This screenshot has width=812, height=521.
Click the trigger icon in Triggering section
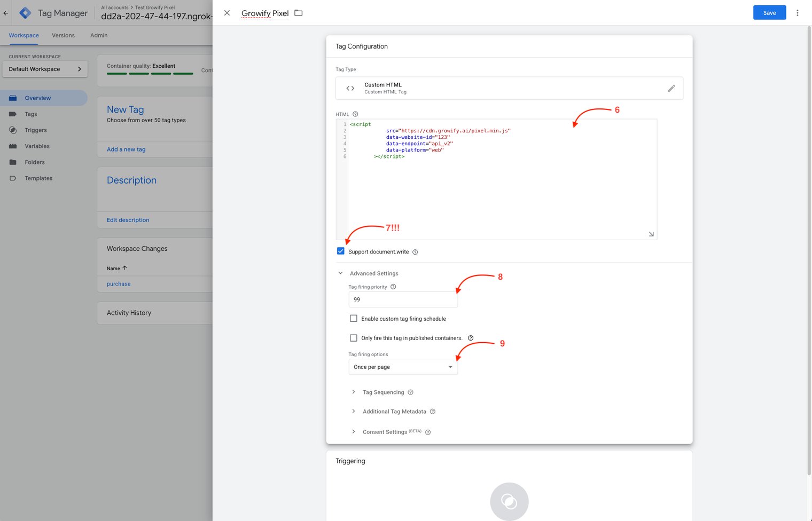click(509, 501)
